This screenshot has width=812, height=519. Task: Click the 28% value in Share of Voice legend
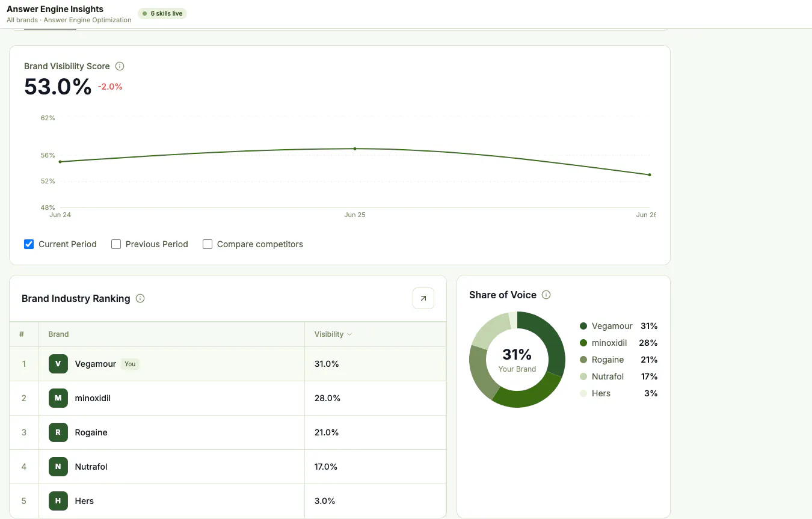tap(648, 343)
